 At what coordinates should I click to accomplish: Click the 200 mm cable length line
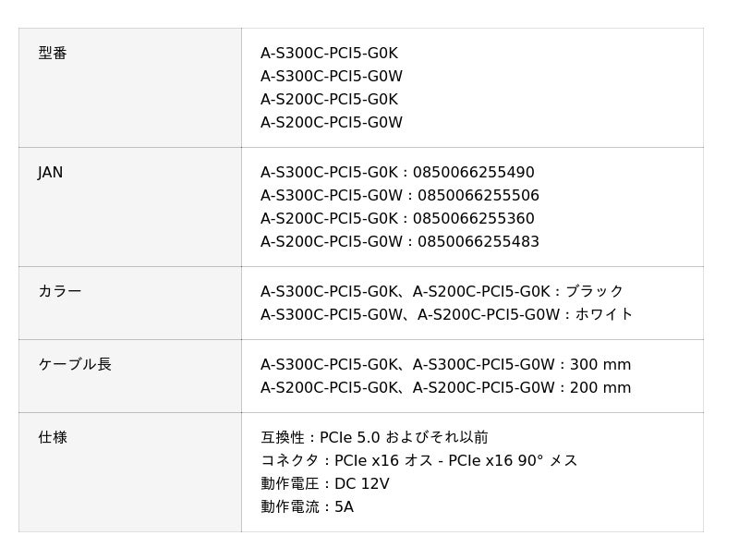[446, 388]
